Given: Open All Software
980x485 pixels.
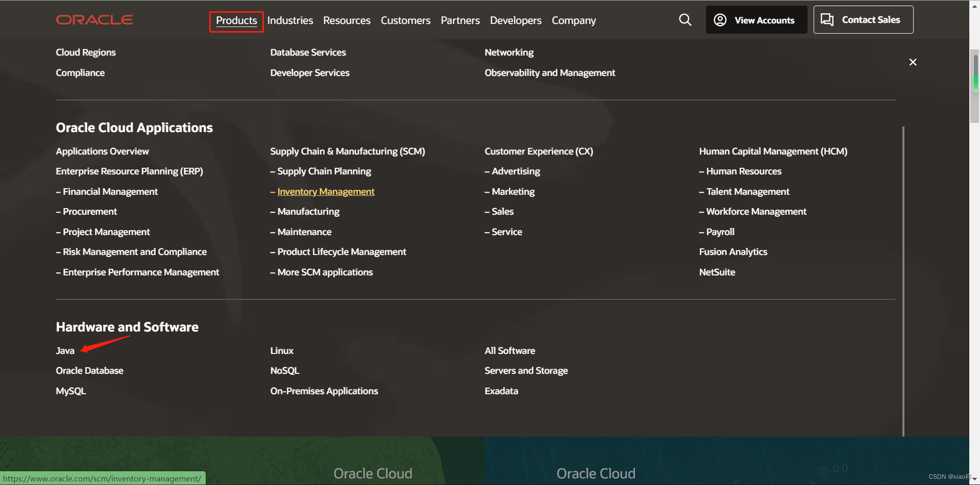Looking at the screenshot, I should pos(510,351).
